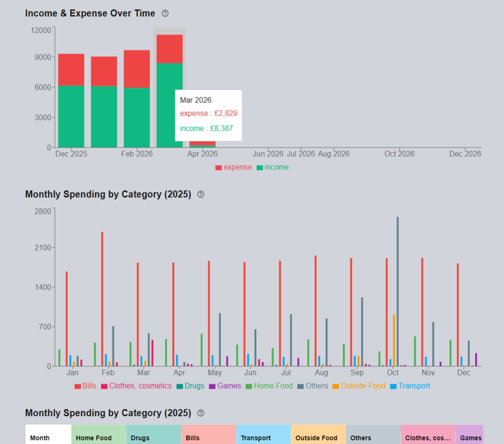Toggle Transport legend entry
This screenshot has height=444, width=504.
[x=410, y=386]
